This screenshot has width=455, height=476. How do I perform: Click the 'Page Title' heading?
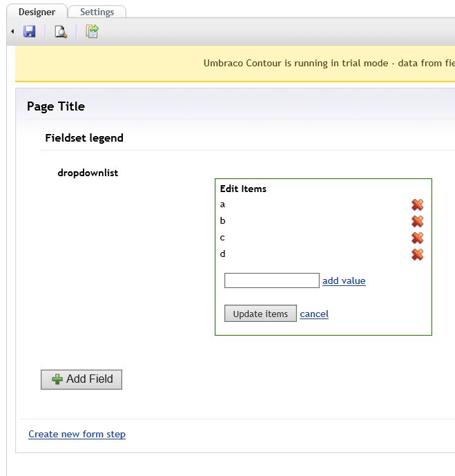pyautogui.click(x=56, y=106)
